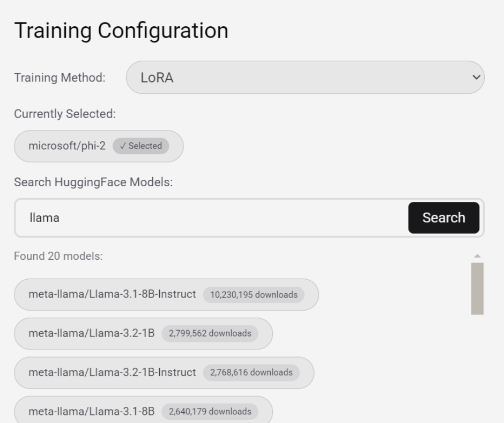Pick the meta-llama/Llama-3.2-1B-Instruct model
Screen dimensions: 504x423
coord(112,373)
